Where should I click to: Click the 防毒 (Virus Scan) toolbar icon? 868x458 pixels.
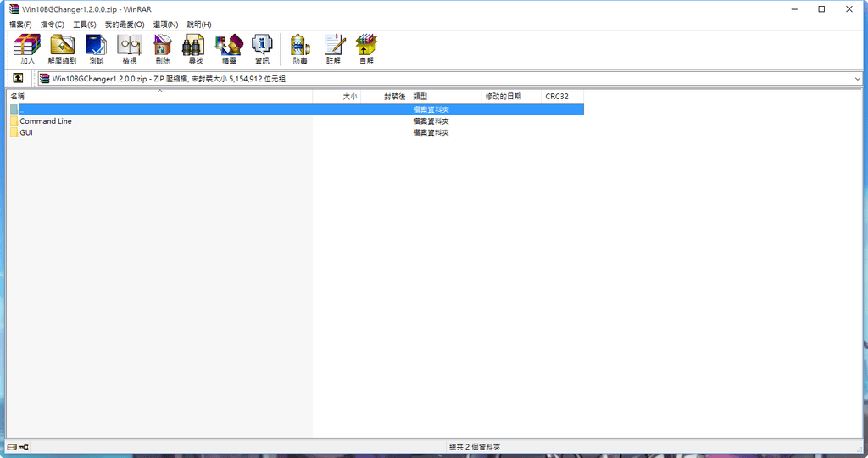coord(300,48)
